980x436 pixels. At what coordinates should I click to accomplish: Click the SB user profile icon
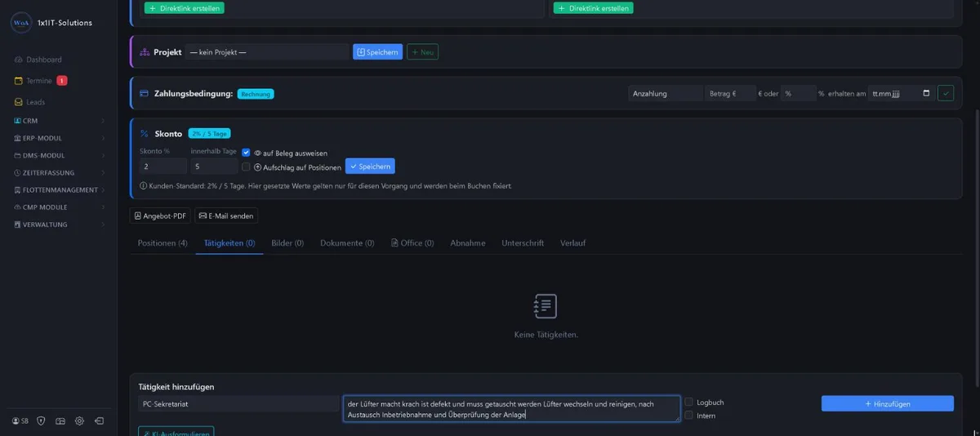coord(20,421)
